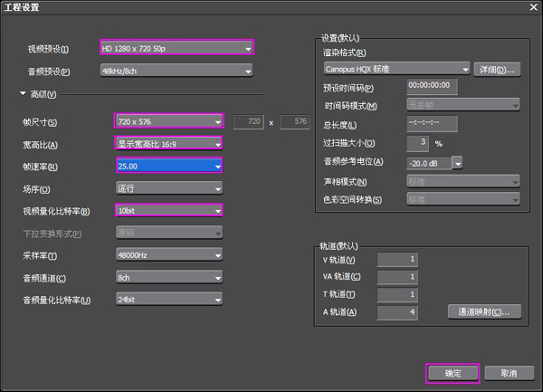Open the 帧速率 25.00 dropdown
543x392 pixels.
point(169,166)
